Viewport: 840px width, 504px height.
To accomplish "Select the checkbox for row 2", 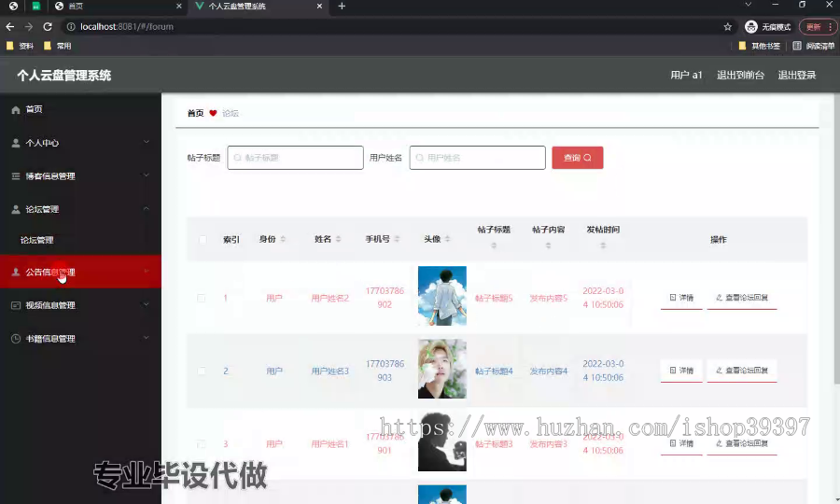I will coord(202,371).
